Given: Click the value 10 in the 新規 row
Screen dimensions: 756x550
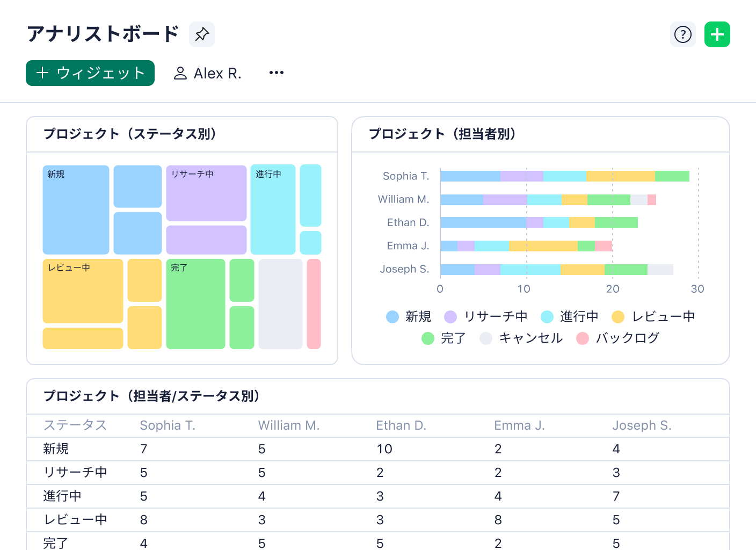Looking at the screenshot, I should (x=384, y=449).
